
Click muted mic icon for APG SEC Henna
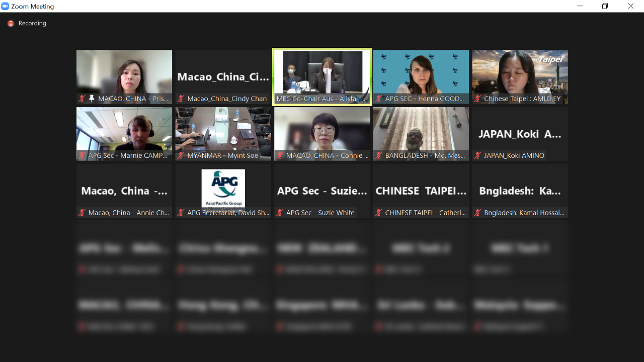click(x=378, y=99)
